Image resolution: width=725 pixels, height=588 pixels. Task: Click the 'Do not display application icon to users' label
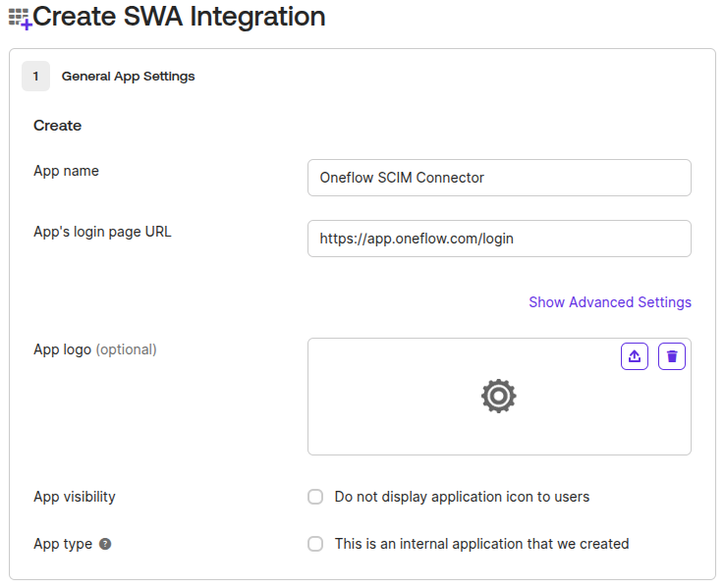[462, 497]
